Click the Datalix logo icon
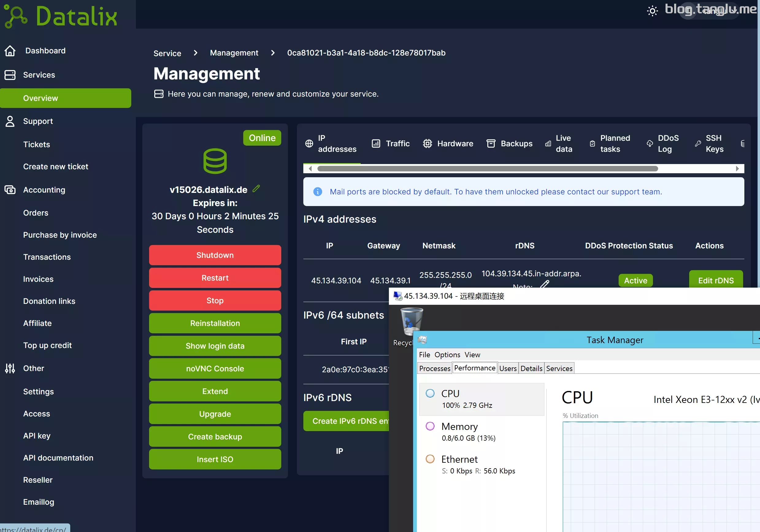760x532 pixels. click(15, 16)
